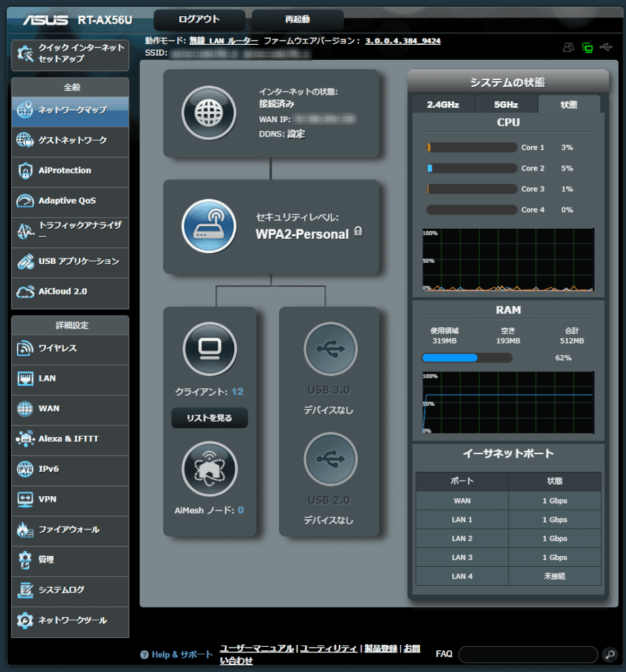Click the ワイヤレス wireless signal icon
This screenshot has height=672, width=626.
[x=25, y=348]
